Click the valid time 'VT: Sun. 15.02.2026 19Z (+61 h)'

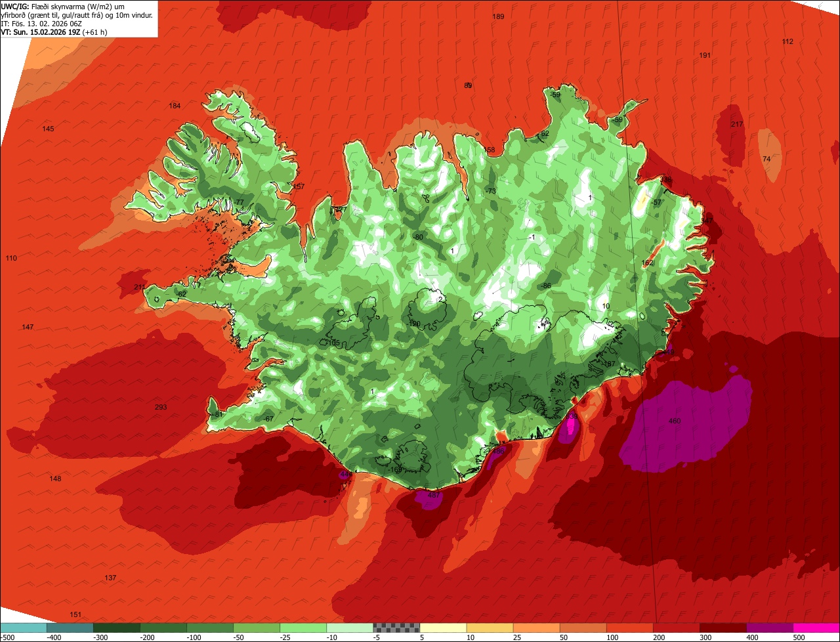pyautogui.click(x=54, y=32)
